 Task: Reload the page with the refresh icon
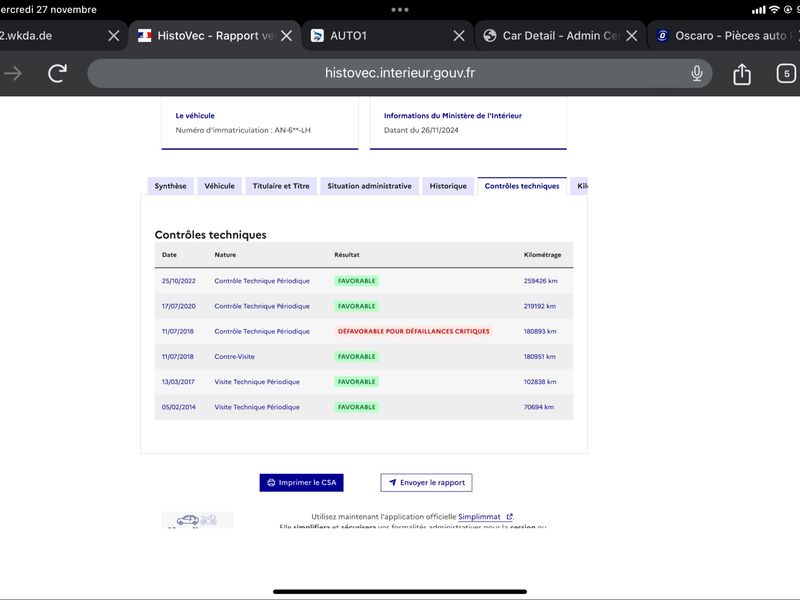tap(58, 73)
